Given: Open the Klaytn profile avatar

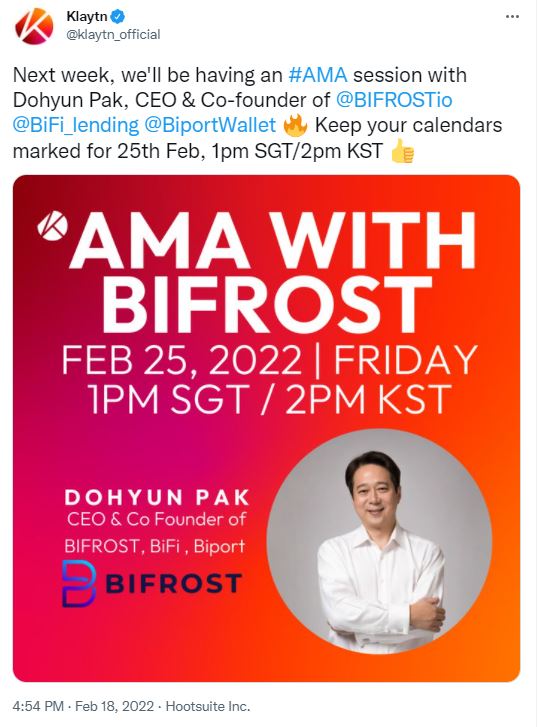Looking at the screenshot, I should pos(34,26).
